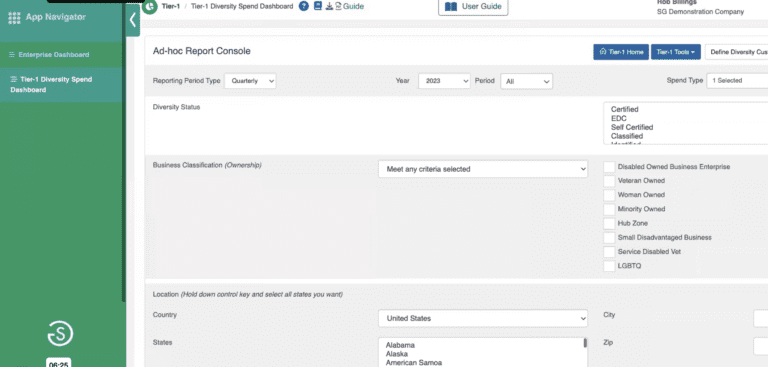Viewport: 768px width, 367px height.
Task: Select EDC in Diversity Status list
Action: click(619, 119)
